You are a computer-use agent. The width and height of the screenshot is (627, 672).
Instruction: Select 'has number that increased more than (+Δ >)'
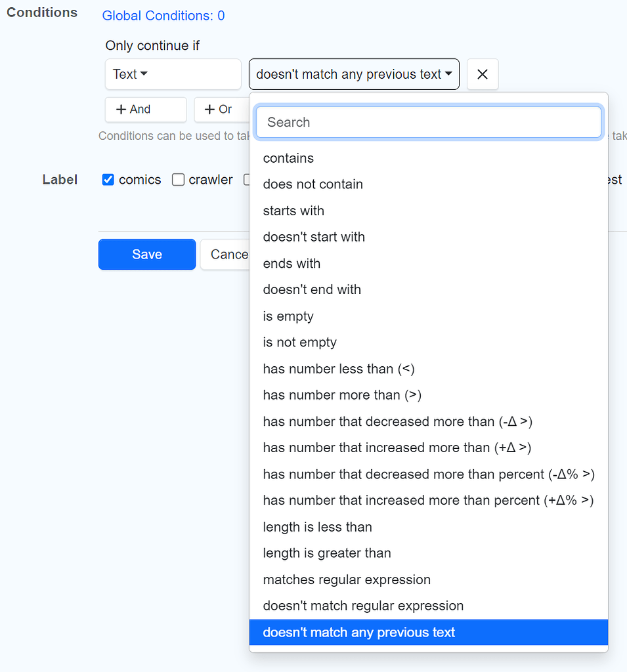point(429,448)
